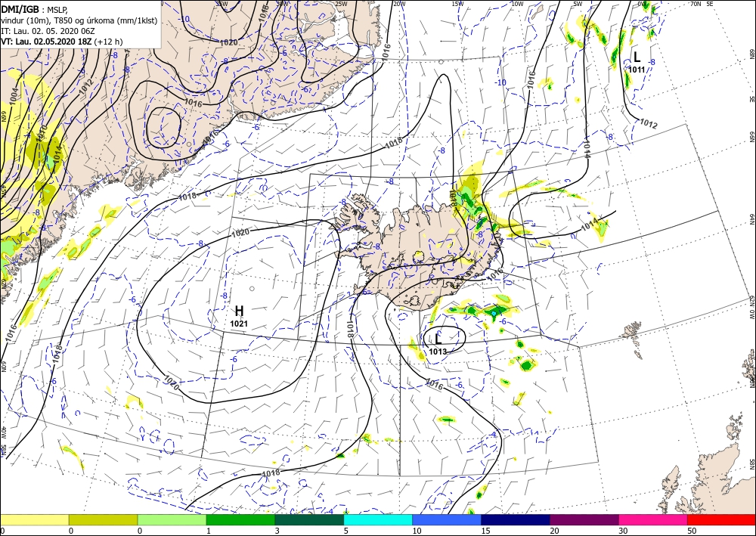Screen dimensions: 756x536
Task: Click the high pressure 'H' symbol
Action: point(239,311)
